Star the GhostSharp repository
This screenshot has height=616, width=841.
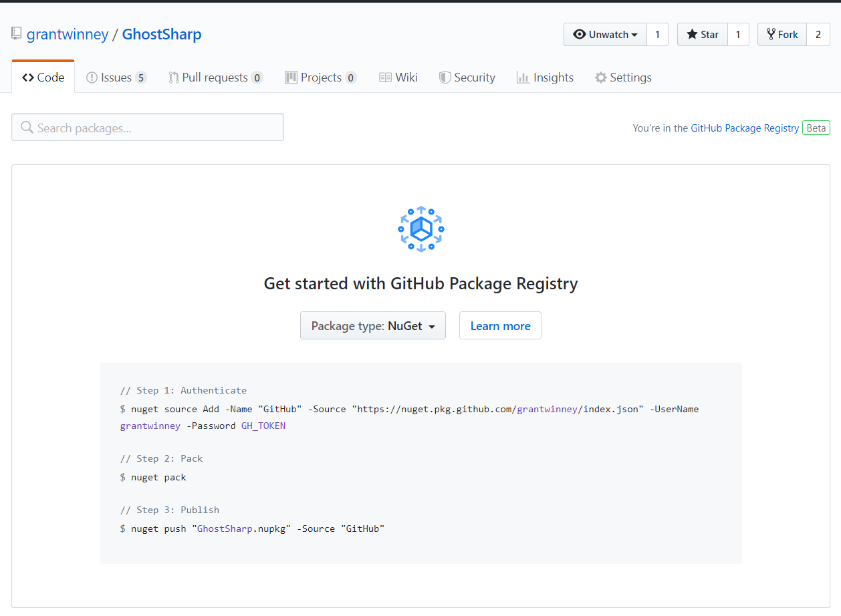703,35
